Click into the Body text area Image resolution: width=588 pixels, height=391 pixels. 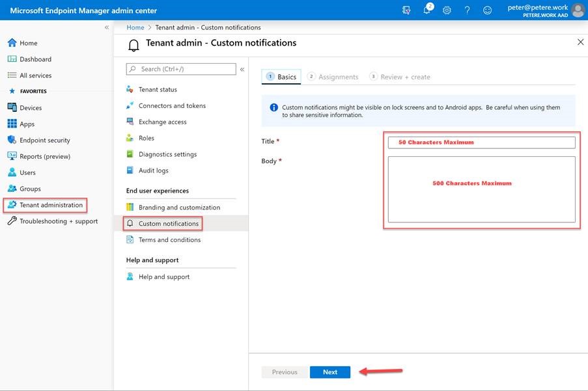(x=481, y=189)
